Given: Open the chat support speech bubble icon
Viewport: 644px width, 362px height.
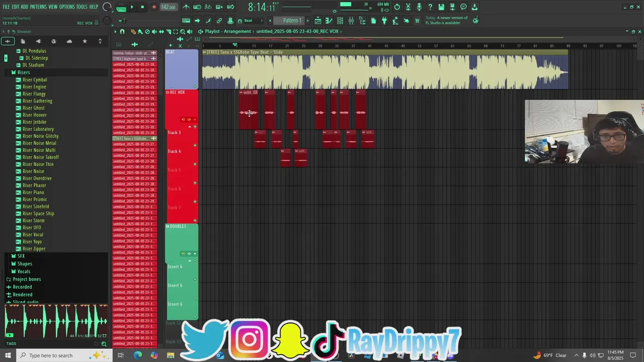Looking at the screenshot, I should [x=463, y=7].
